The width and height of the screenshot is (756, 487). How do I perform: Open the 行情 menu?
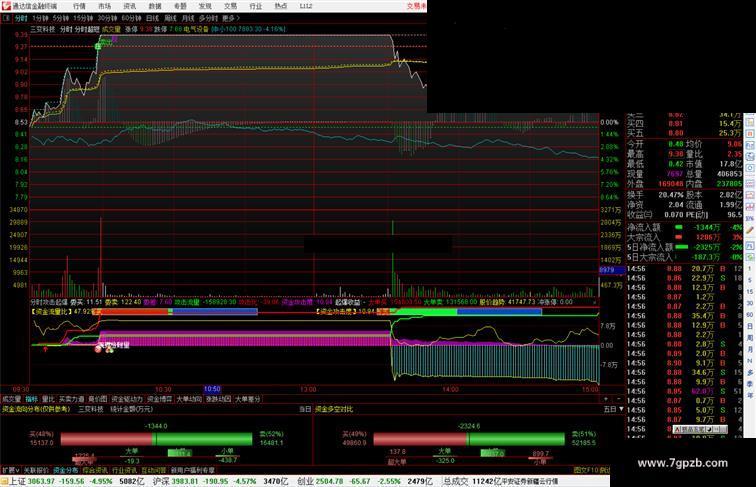(79, 6)
